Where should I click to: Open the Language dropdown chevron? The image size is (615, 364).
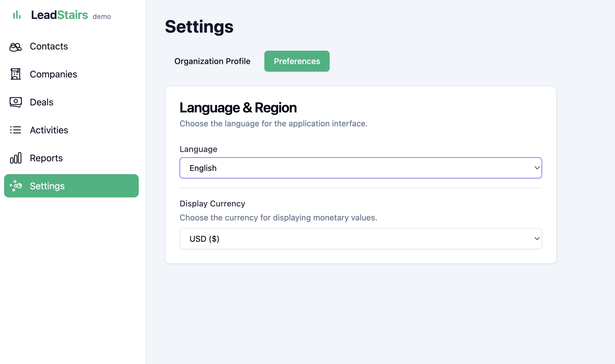point(537,168)
